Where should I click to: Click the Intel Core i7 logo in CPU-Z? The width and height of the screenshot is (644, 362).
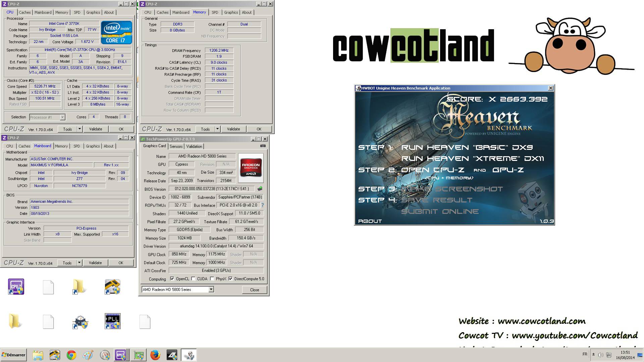[116, 33]
